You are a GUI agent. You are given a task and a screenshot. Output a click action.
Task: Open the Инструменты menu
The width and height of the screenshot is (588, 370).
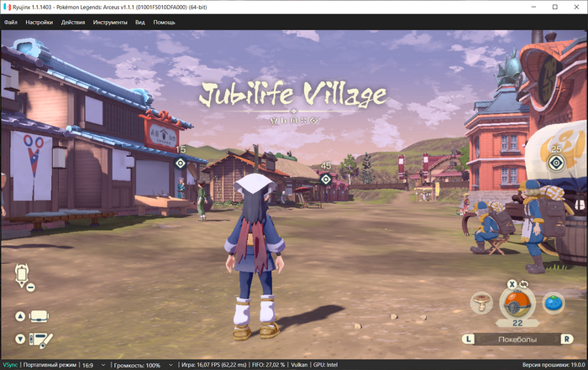(110, 23)
